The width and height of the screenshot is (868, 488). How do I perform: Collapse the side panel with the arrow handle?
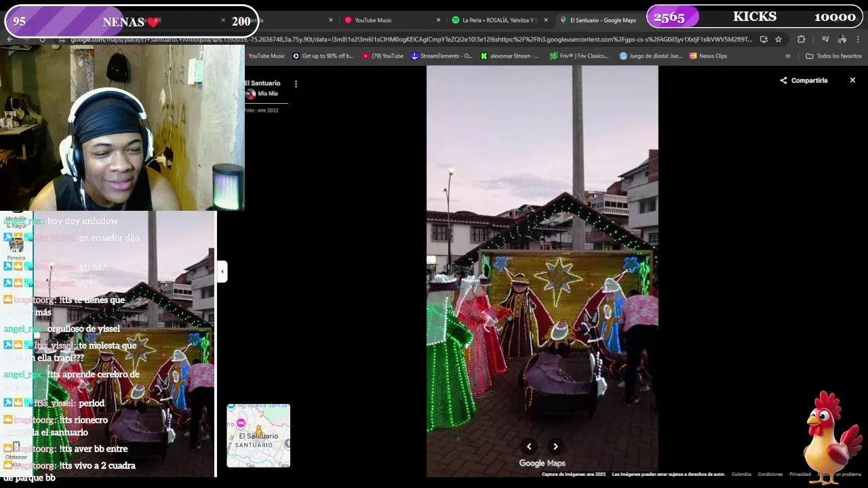[x=222, y=271]
